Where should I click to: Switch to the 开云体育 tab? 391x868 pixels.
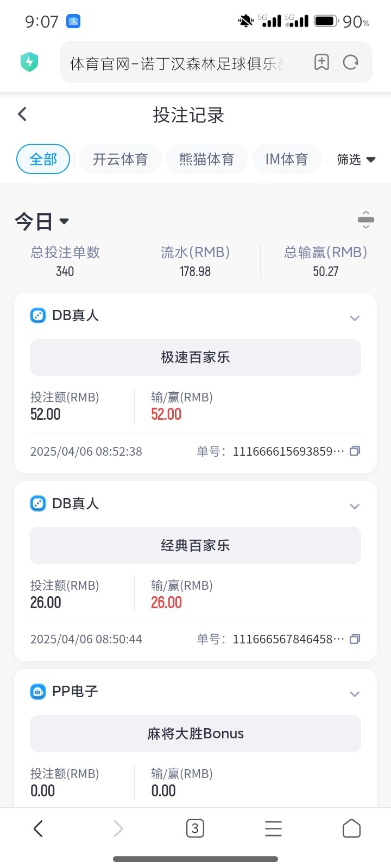click(x=120, y=159)
